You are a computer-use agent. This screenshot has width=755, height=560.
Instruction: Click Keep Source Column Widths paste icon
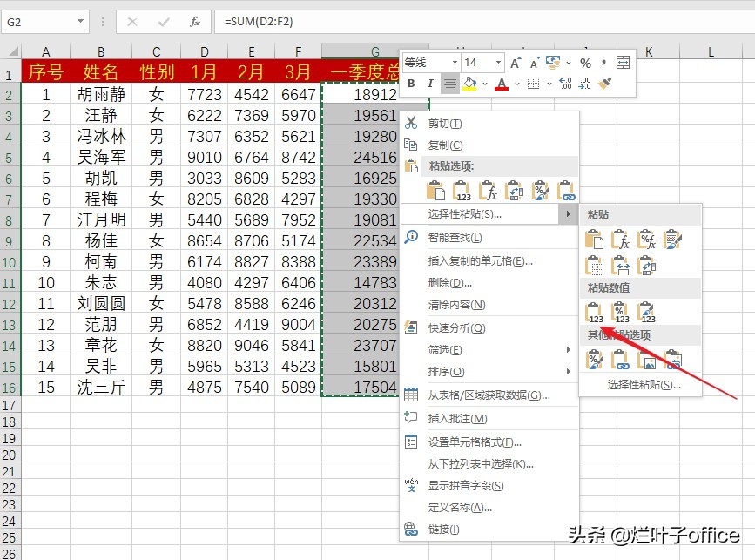(620, 266)
